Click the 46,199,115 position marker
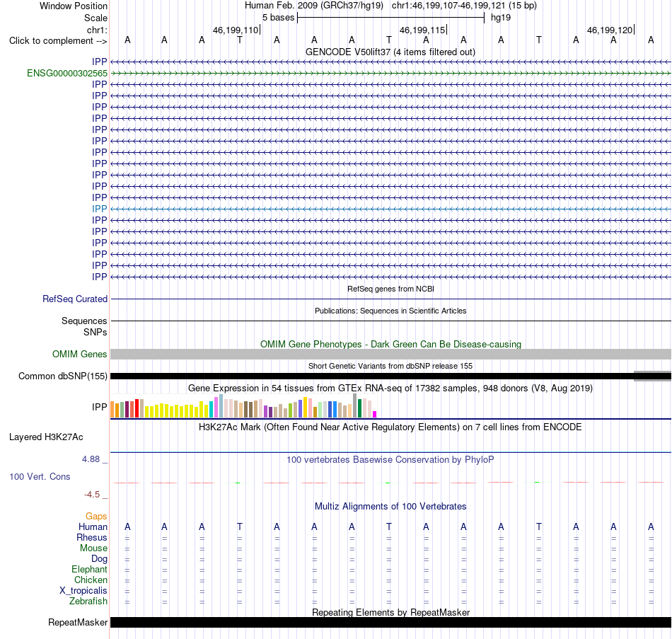The image size is (672, 639). [423, 30]
